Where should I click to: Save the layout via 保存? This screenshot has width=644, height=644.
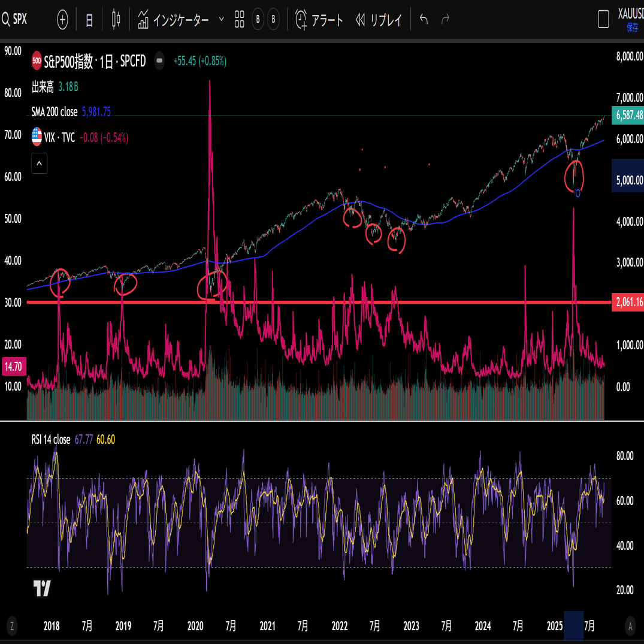[633, 28]
